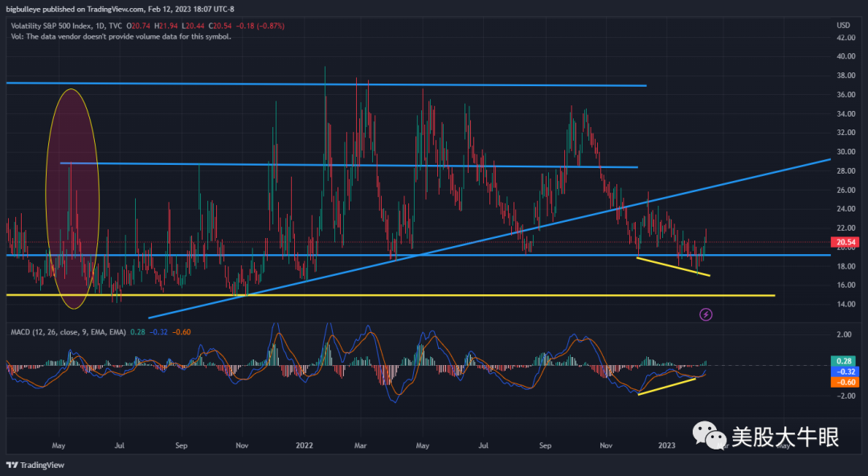Select the MACD (12, 26, close, 9, EMA, EMA) legend

pyautogui.click(x=68, y=332)
